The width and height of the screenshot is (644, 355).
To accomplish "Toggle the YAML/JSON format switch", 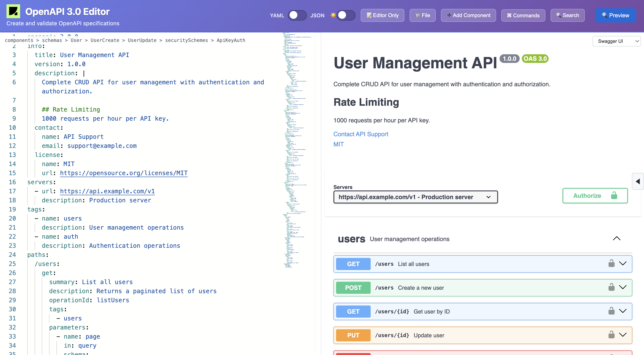I will tap(297, 15).
